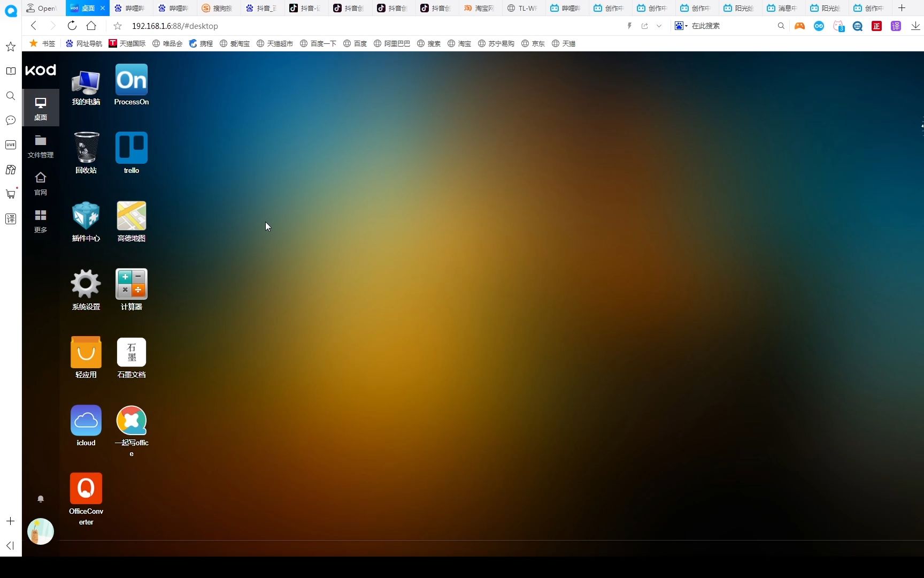Switch to the 淘宝网 tab
Screen dimensions: 924x578
click(480, 8)
